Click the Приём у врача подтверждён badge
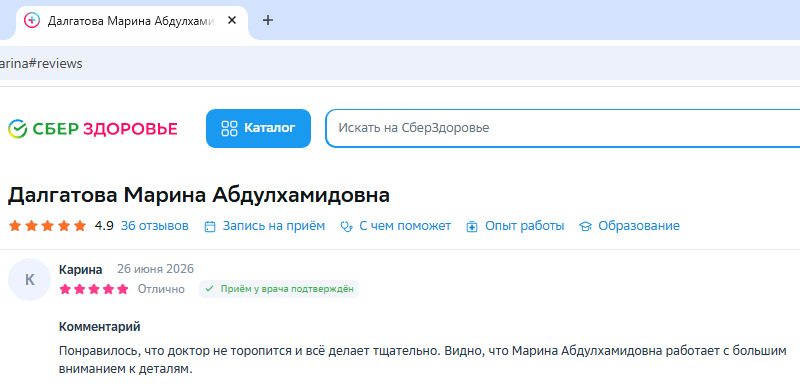 (279, 289)
